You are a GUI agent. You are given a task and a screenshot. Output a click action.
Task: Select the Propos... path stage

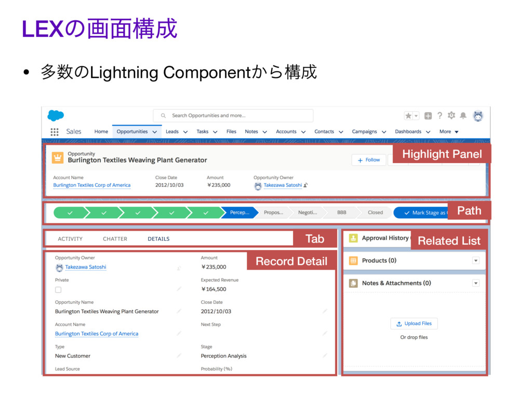tap(273, 212)
